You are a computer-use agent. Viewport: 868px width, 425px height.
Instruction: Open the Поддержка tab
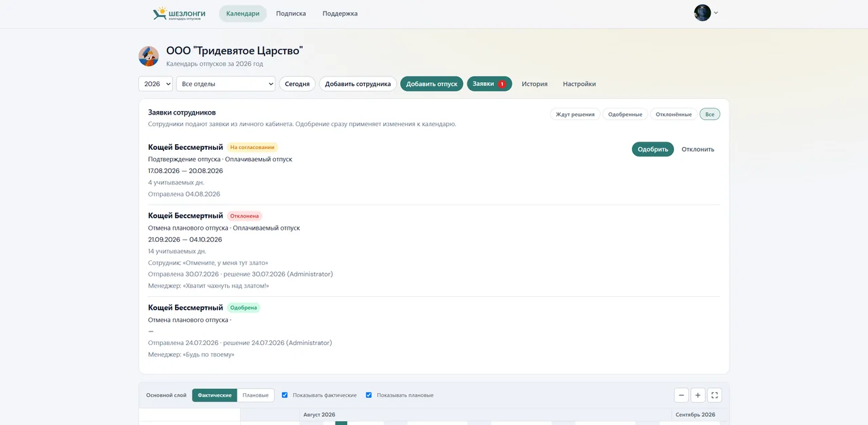pyautogui.click(x=340, y=14)
